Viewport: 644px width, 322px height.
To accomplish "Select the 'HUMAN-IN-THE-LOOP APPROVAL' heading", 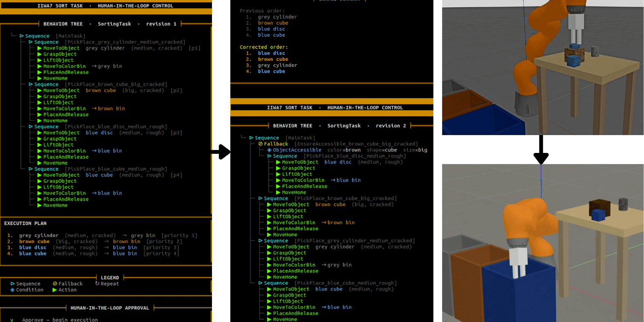I will [110, 308].
